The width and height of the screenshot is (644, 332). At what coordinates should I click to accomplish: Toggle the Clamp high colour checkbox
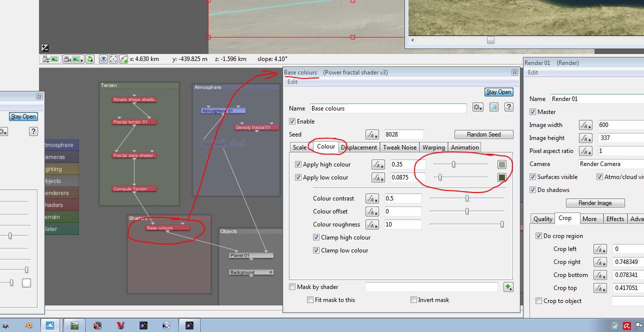316,237
